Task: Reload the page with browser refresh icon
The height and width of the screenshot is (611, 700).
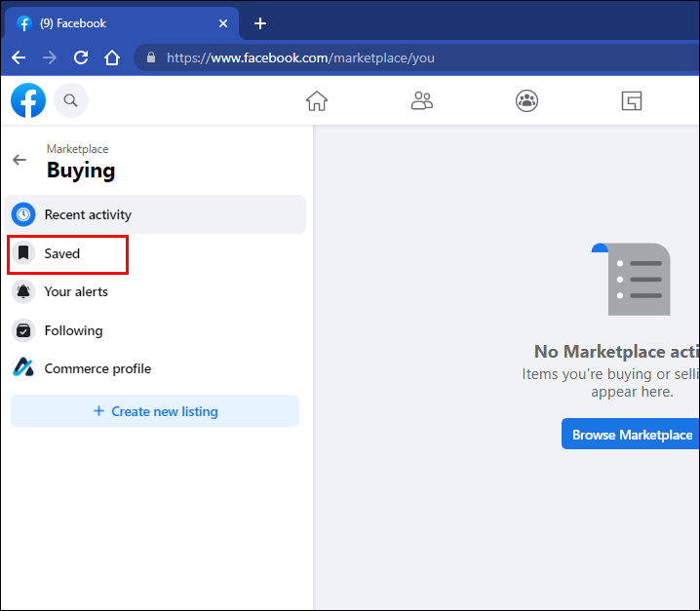Action: pos(81,57)
